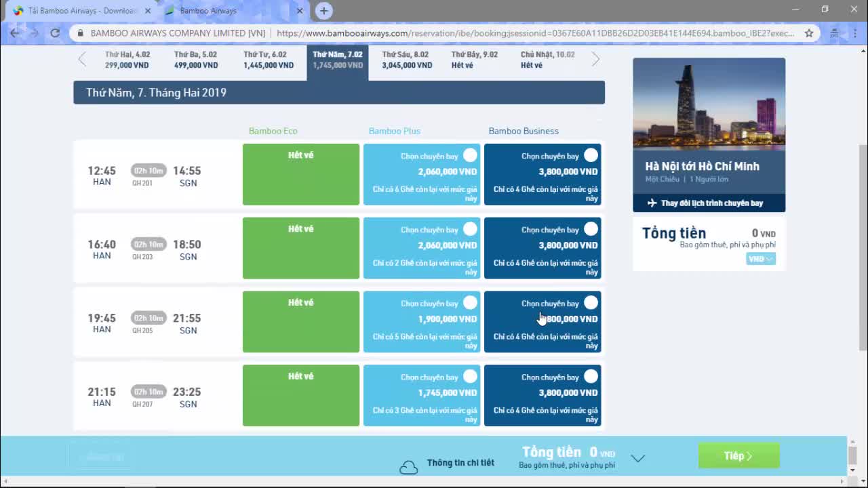Screen dimensions: 868x488
Task: Open the VND currency dropdown
Action: pos(760,259)
